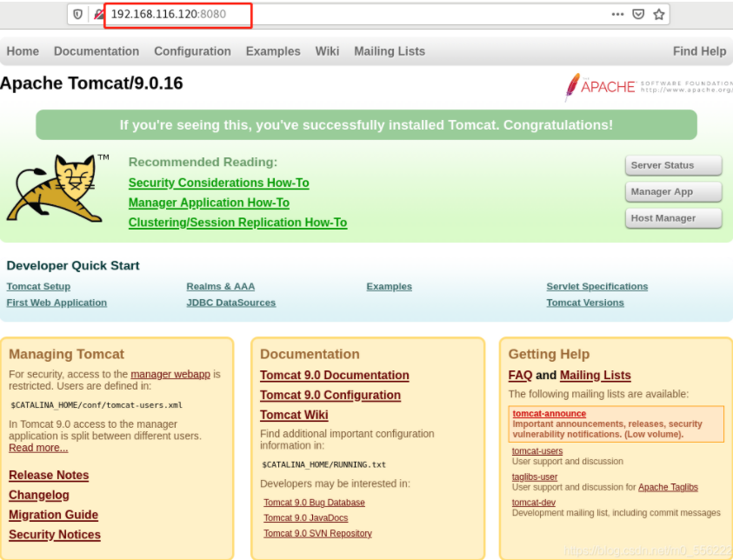Click the Apache Software Foundation logo
This screenshot has height=560, width=733.
649,86
